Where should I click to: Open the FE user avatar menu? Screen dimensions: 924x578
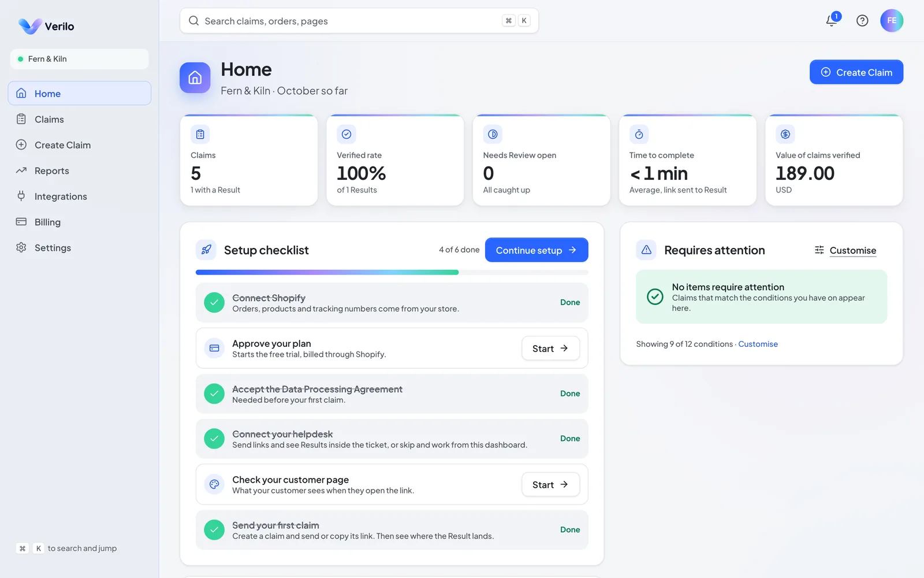892,20
